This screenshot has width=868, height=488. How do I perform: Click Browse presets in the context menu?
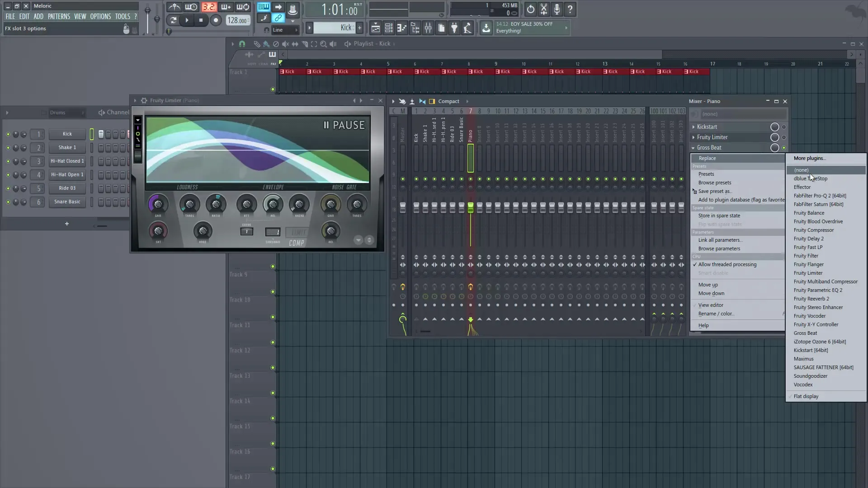[715, 183]
